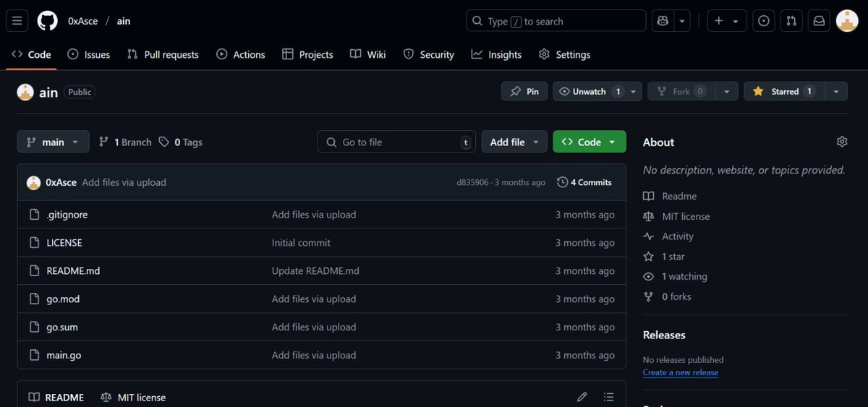Expand the Add file dropdown
Viewport: 868px width, 407px height.
point(514,142)
